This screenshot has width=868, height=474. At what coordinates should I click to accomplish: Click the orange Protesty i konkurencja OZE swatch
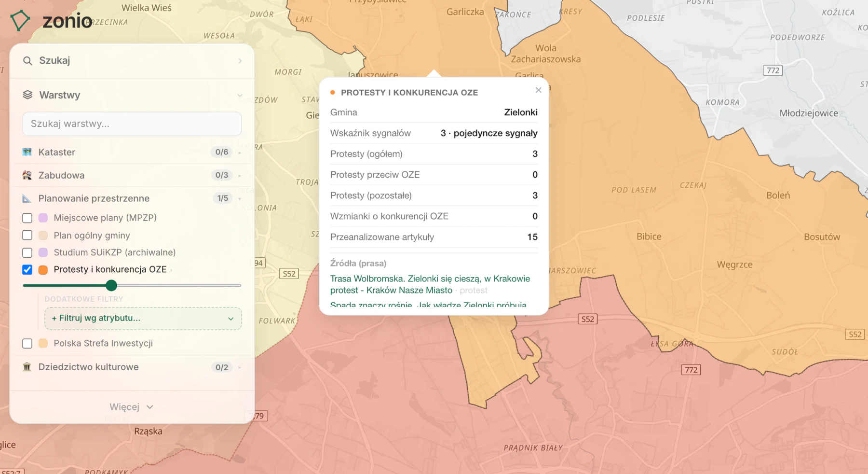click(x=43, y=270)
